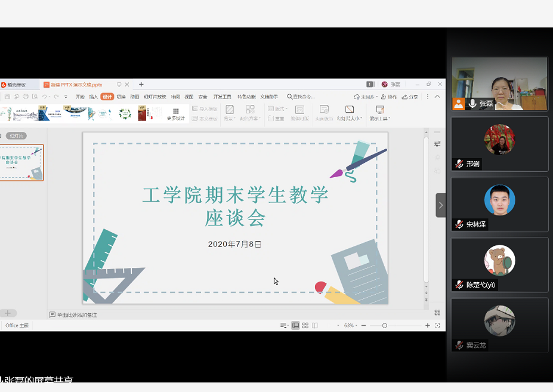Select the first slide thumbnail
This screenshot has height=392, width=553.
click(21, 162)
